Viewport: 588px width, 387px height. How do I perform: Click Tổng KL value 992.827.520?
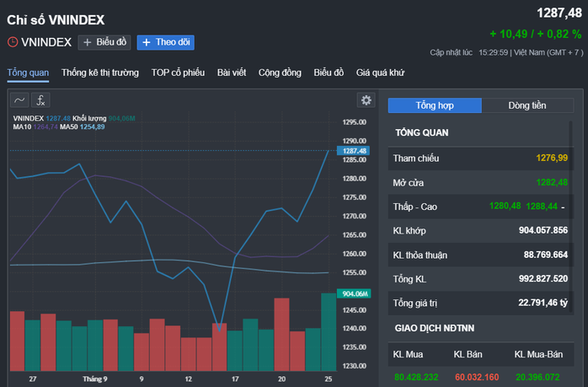543,279
